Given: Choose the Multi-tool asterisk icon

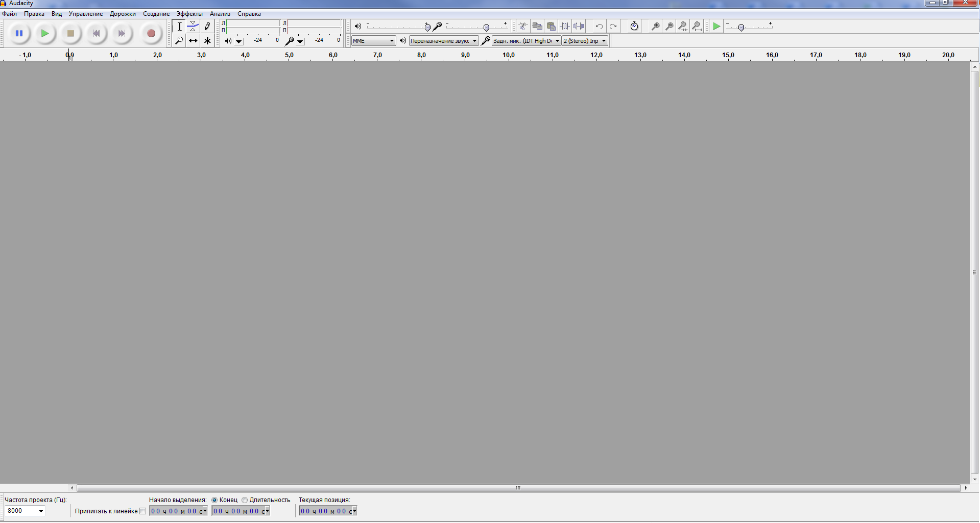Looking at the screenshot, I should pyautogui.click(x=207, y=41).
